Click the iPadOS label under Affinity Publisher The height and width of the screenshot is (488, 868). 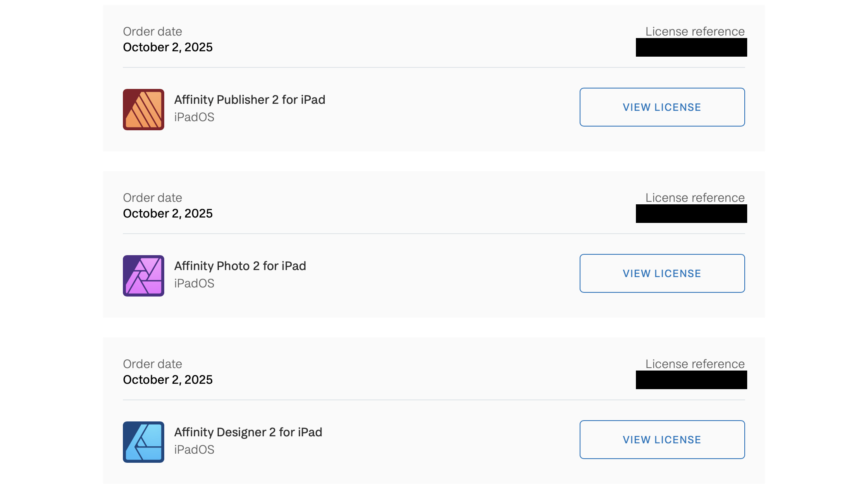[x=194, y=117]
